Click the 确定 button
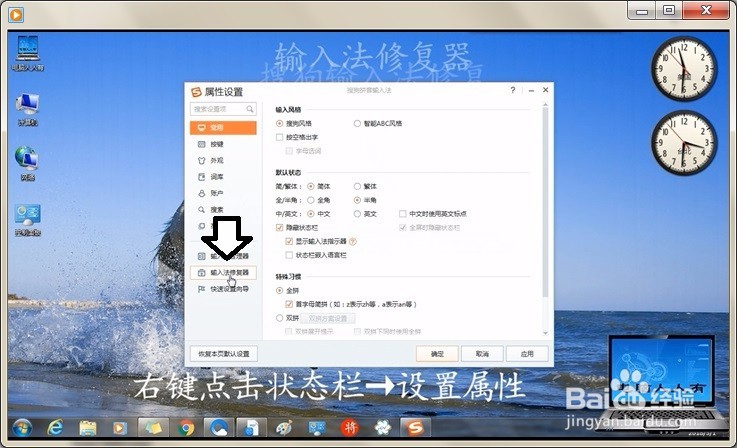 437,354
